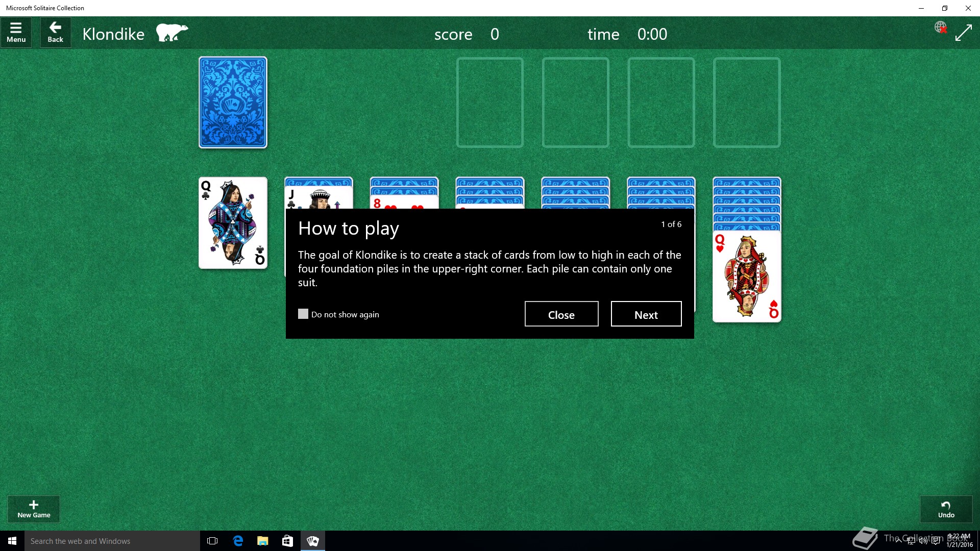Minimize the Solitaire Collection window
Image resolution: width=980 pixels, height=551 pixels.
(x=921, y=8)
